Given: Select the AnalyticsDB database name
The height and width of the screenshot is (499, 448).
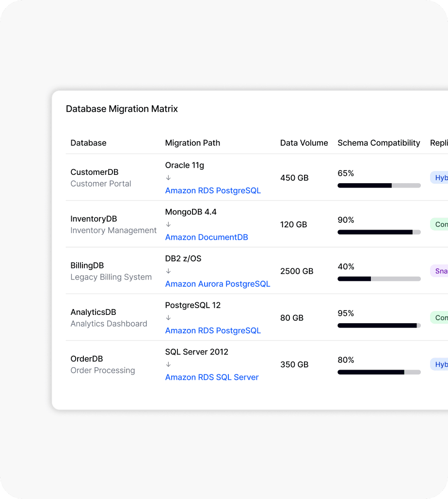Looking at the screenshot, I should tap(93, 312).
